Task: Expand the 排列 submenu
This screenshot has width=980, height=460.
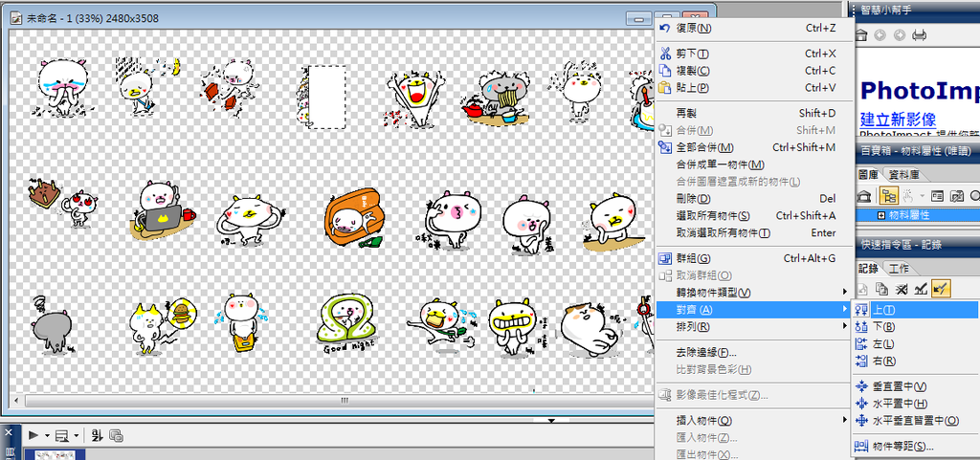Action: click(754, 326)
